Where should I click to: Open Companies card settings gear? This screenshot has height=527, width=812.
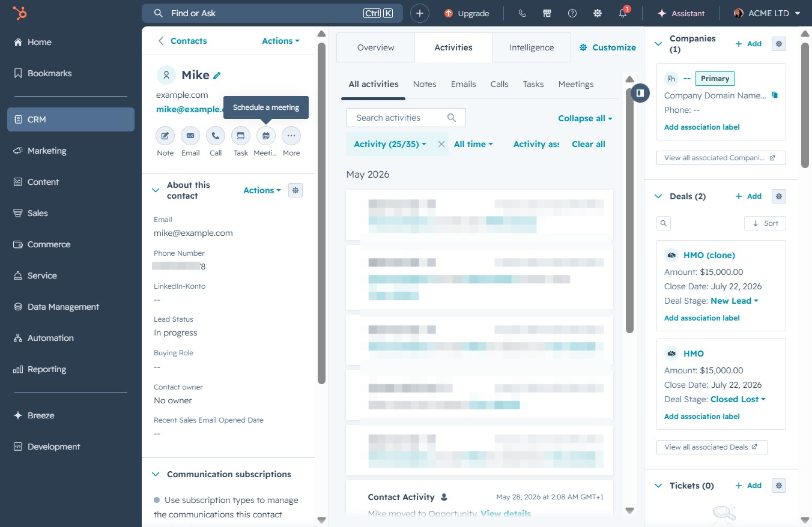[779, 44]
